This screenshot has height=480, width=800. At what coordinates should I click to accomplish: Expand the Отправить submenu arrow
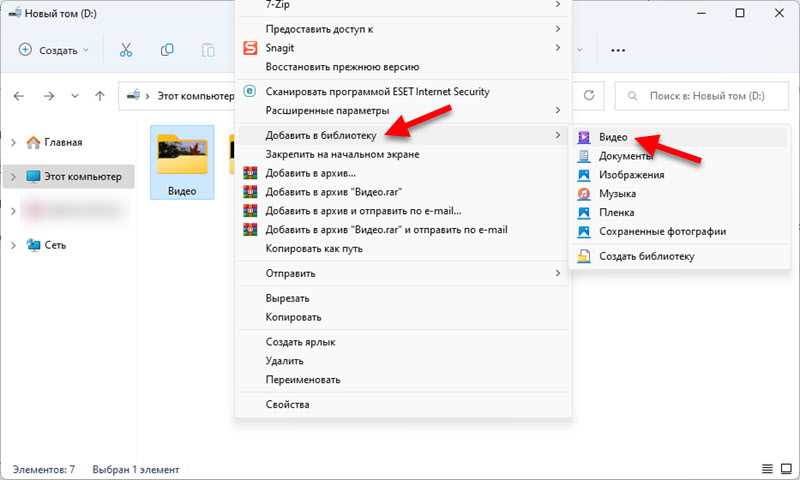click(558, 273)
